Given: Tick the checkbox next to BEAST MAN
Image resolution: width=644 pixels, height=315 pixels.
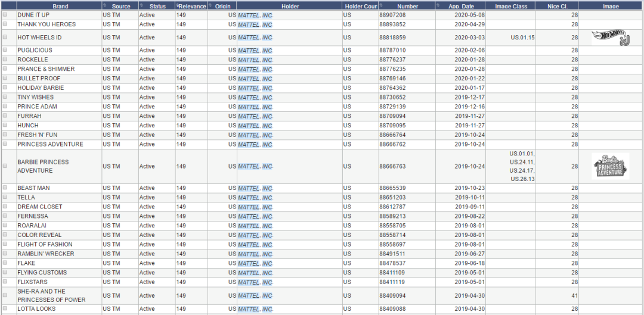Looking at the screenshot, I should pos(5,188).
